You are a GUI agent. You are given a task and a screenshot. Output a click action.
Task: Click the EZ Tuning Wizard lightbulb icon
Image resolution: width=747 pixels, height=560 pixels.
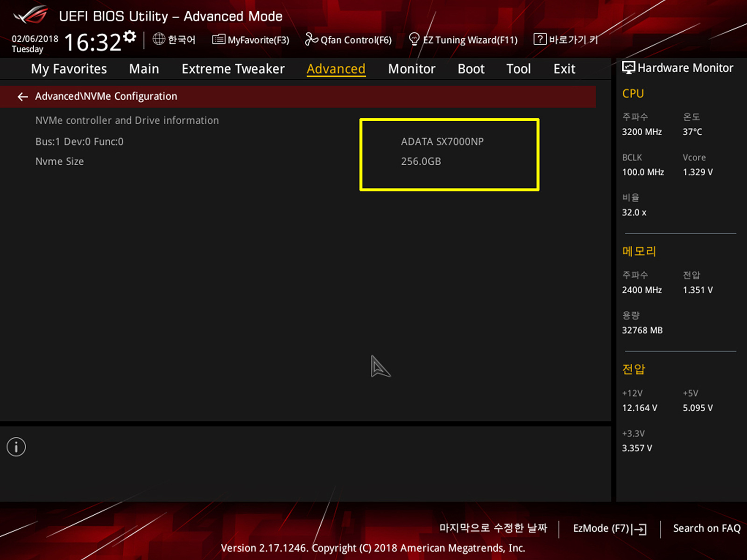click(x=414, y=39)
